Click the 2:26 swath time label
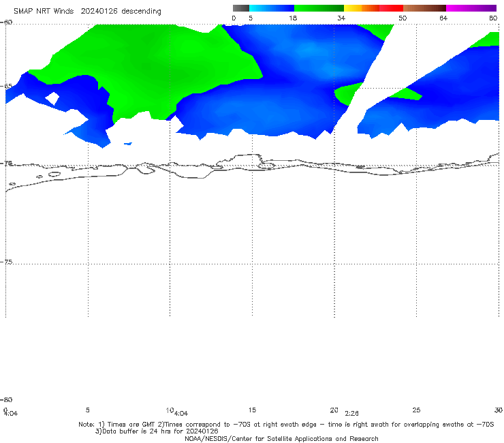 351,414
